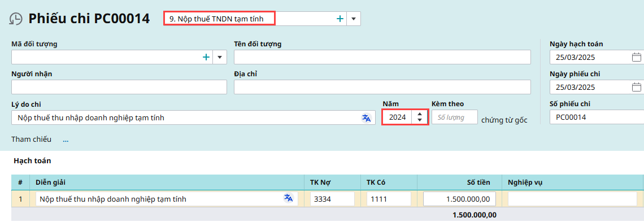644x222 pixels.
Task: Click the Nghiệp vụ cell in row 1
Action: coord(572,199)
